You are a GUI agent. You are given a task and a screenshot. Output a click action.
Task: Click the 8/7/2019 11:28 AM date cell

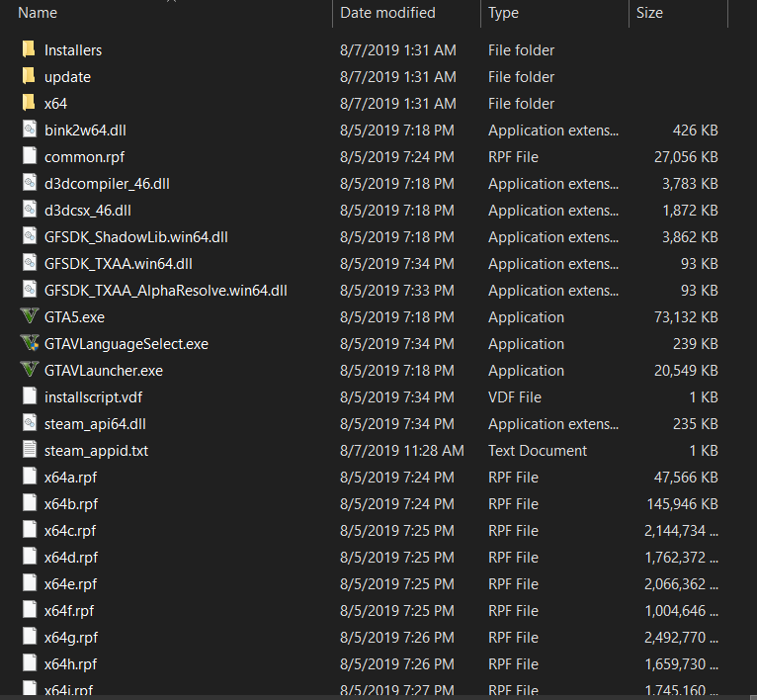(401, 451)
